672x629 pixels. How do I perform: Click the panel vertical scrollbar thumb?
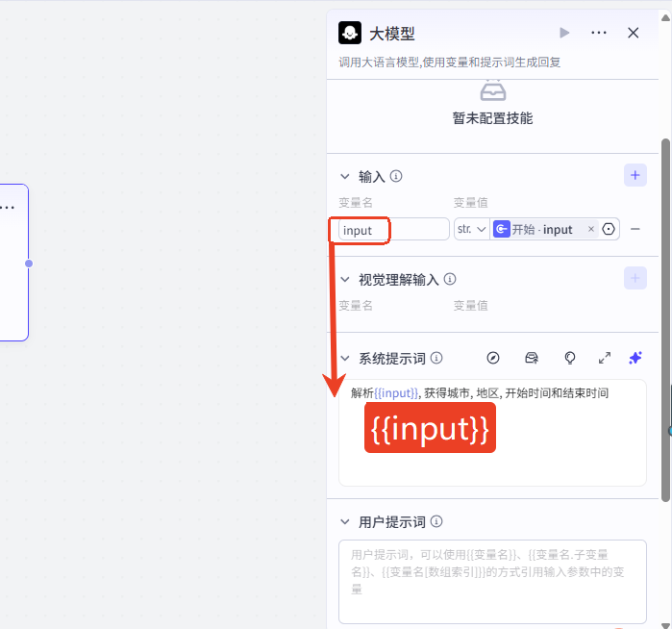[665, 320]
